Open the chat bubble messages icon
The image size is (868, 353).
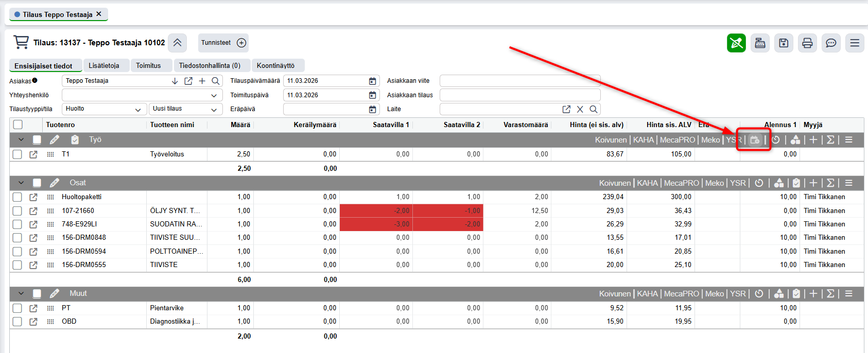pos(831,43)
